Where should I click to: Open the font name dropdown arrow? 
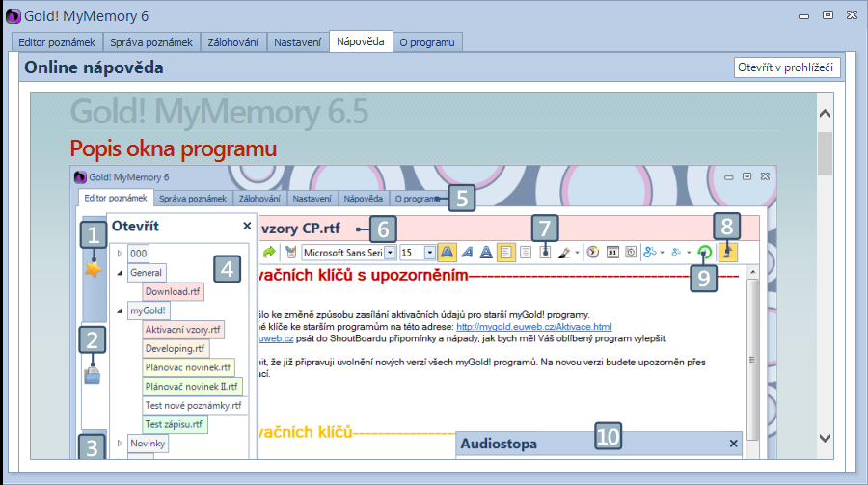391,253
